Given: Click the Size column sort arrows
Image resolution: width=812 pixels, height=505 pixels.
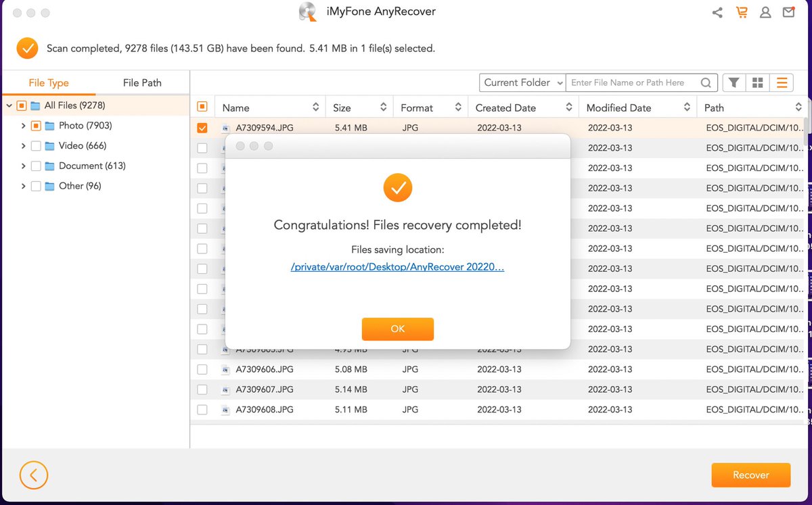Looking at the screenshot, I should point(383,107).
